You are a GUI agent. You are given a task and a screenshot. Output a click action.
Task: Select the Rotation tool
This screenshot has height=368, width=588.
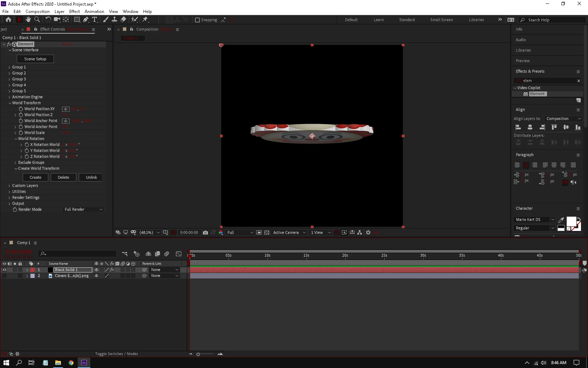pos(48,20)
